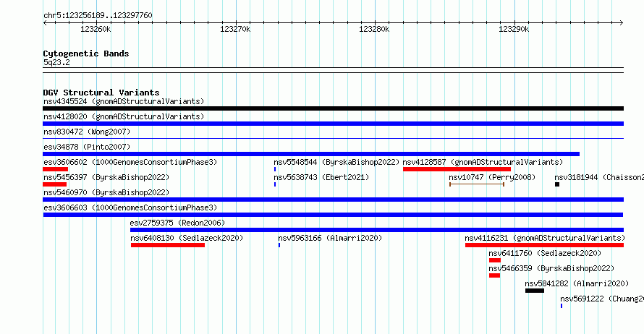This screenshot has width=644, height=334.
Task: Select the blue bar under nsv5460970
Action: coord(333,200)
